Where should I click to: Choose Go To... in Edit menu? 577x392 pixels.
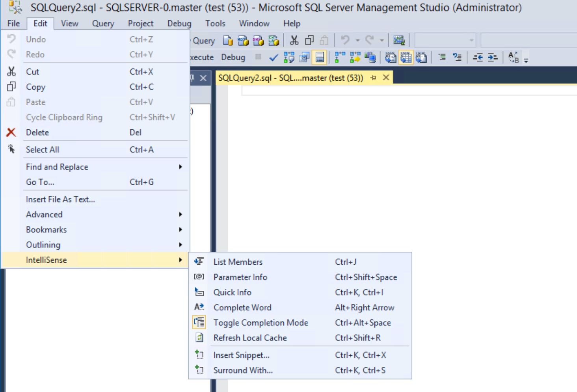(x=95, y=182)
